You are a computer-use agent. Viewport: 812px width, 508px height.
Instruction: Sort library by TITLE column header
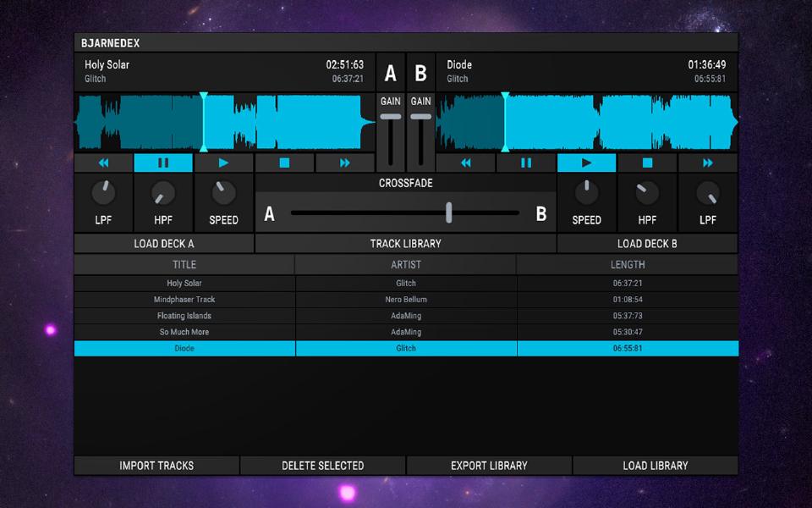pyautogui.click(x=184, y=265)
